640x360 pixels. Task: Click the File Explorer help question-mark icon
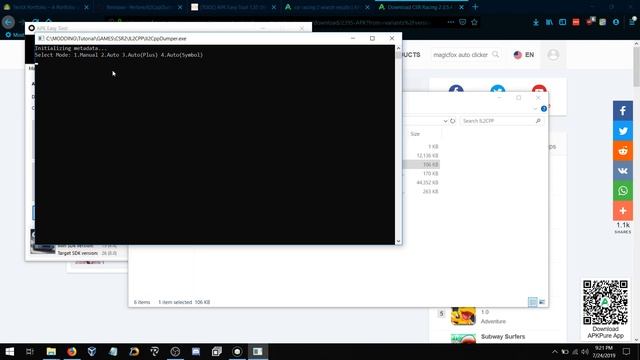point(544,109)
